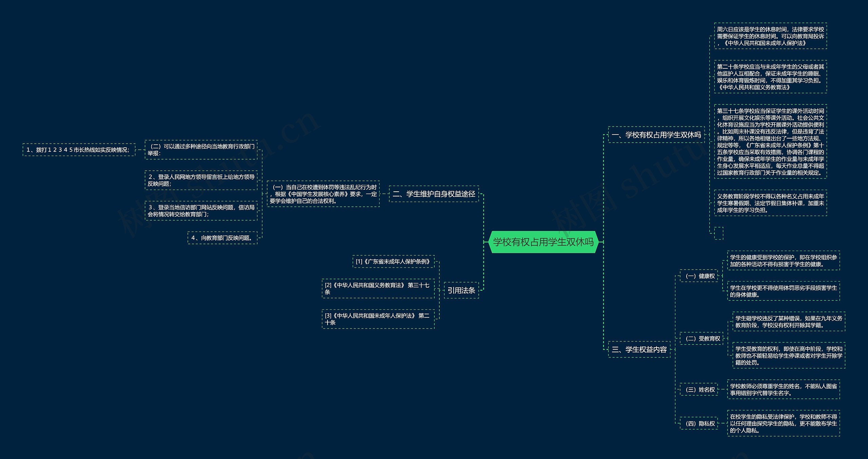Click branch 一、学校有权占用学生双休吗
The image size is (868, 459).
pyautogui.click(x=656, y=135)
